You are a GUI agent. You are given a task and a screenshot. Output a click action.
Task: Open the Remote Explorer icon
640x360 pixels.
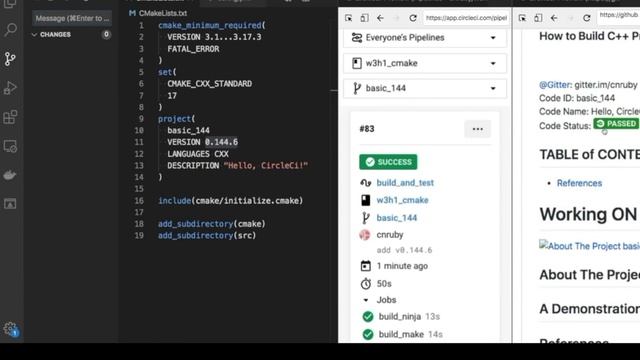(x=10, y=146)
